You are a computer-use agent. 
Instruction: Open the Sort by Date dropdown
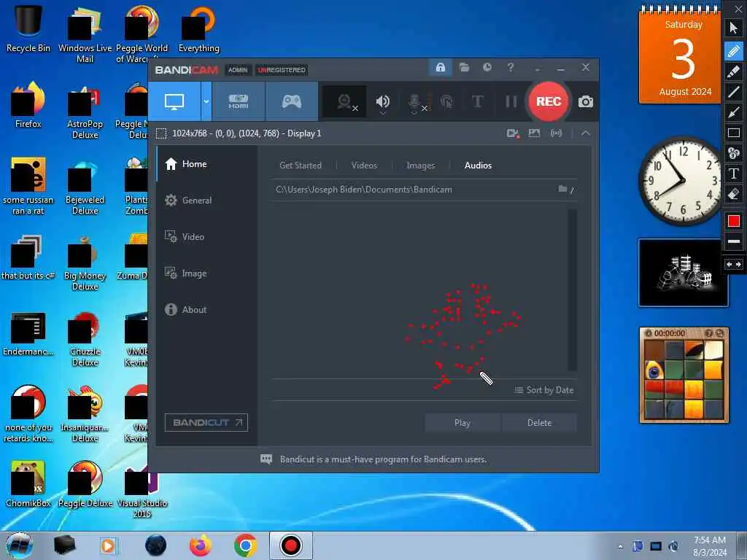544,390
